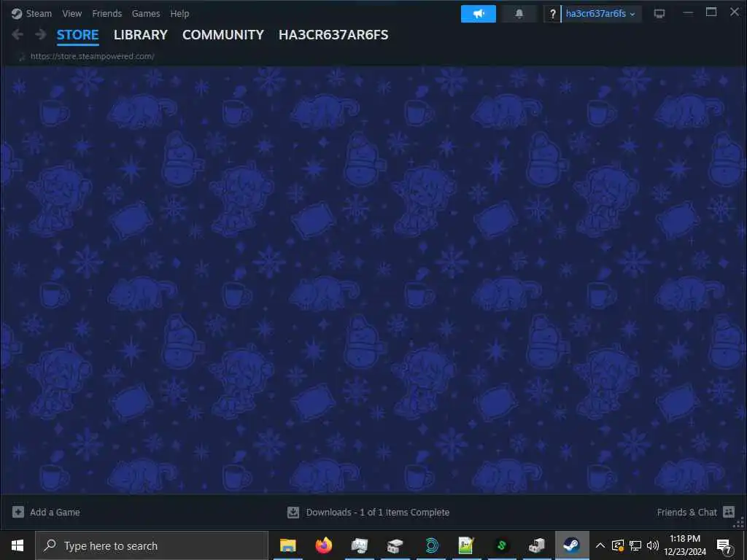Image resolution: width=747 pixels, height=560 pixels.
Task: Click the Steam logo icon
Action: 17,14
